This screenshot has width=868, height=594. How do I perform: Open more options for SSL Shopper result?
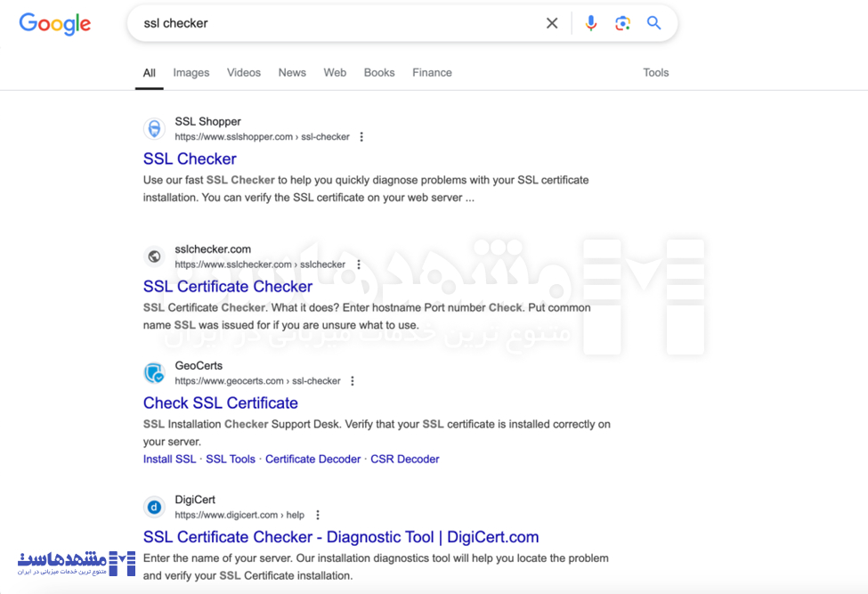pos(361,137)
